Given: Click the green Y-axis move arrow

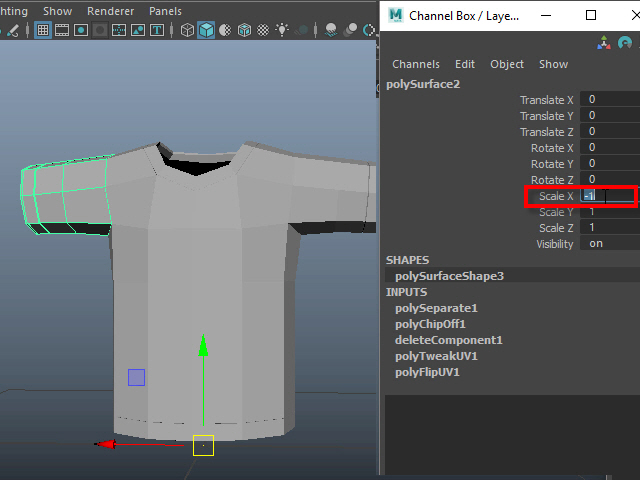Looking at the screenshot, I should (x=204, y=346).
